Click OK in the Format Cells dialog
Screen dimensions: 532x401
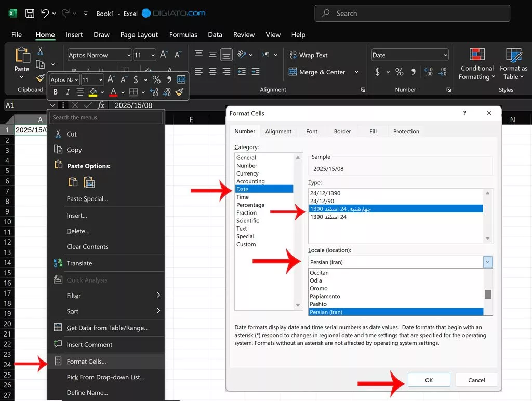(x=429, y=380)
